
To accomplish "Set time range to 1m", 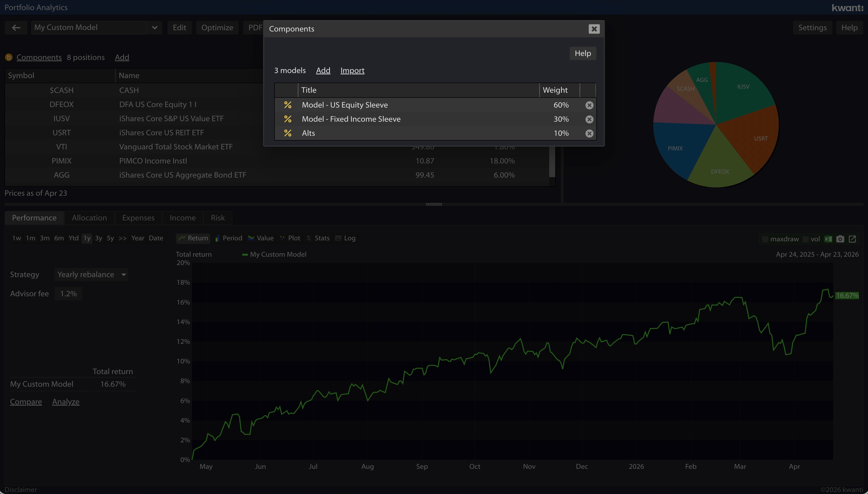I will (30, 238).
